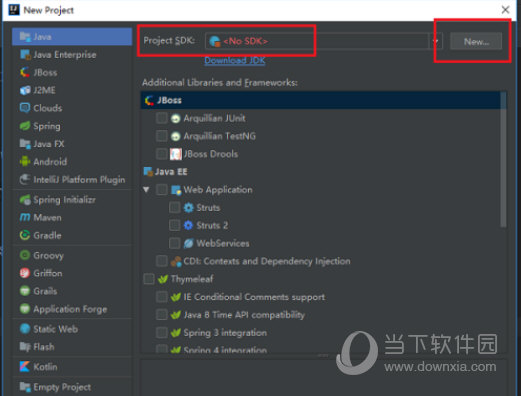Enable the Arquillian TestNG checkbox
The image size is (521, 396).
(x=162, y=136)
